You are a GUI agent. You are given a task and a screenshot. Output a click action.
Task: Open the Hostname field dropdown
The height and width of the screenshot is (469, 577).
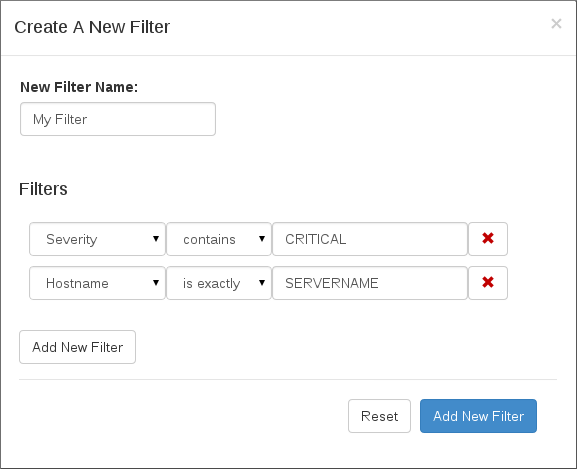98,283
